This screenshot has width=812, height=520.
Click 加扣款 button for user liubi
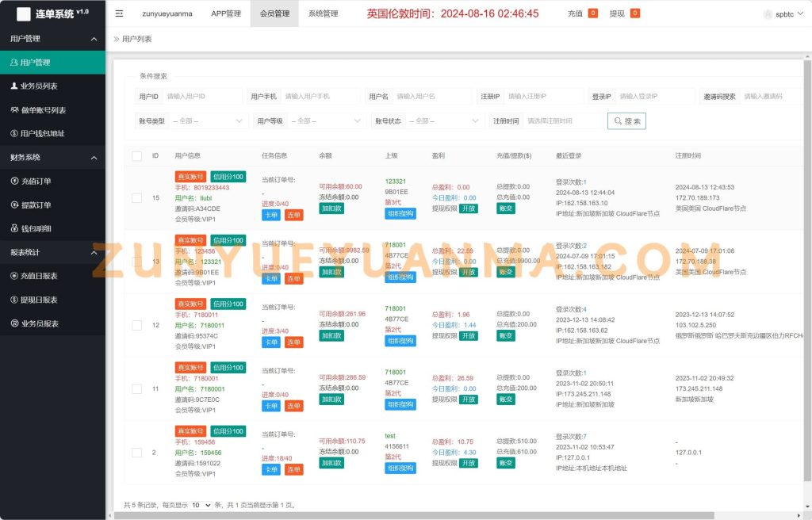pos(331,208)
